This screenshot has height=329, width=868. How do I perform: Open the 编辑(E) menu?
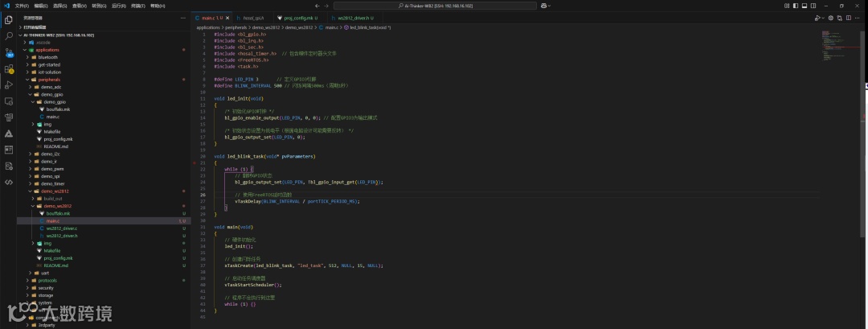point(40,6)
